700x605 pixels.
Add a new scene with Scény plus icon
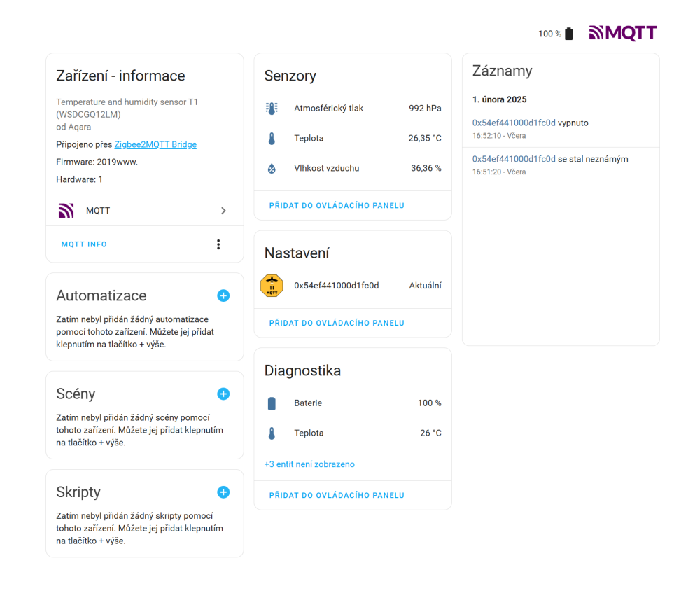(x=223, y=394)
